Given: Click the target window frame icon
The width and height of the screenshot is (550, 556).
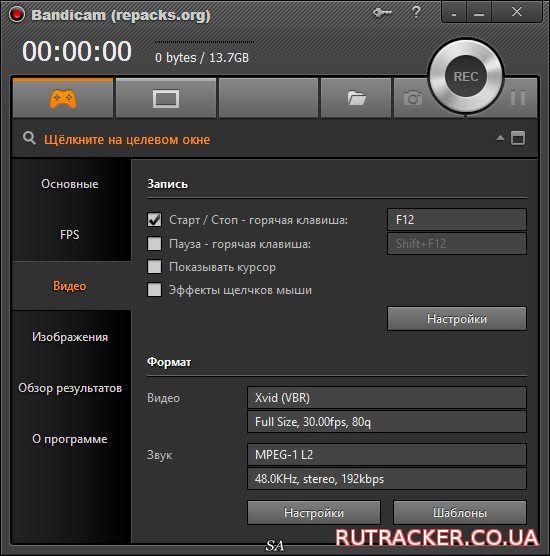Looking at the screenshot, I should pos(518,138).
